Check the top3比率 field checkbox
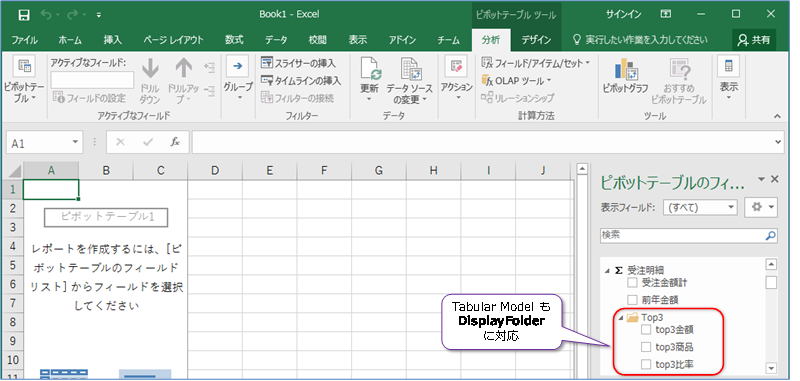This screenshot has height=381, width=800. click(x=646, y=364)
